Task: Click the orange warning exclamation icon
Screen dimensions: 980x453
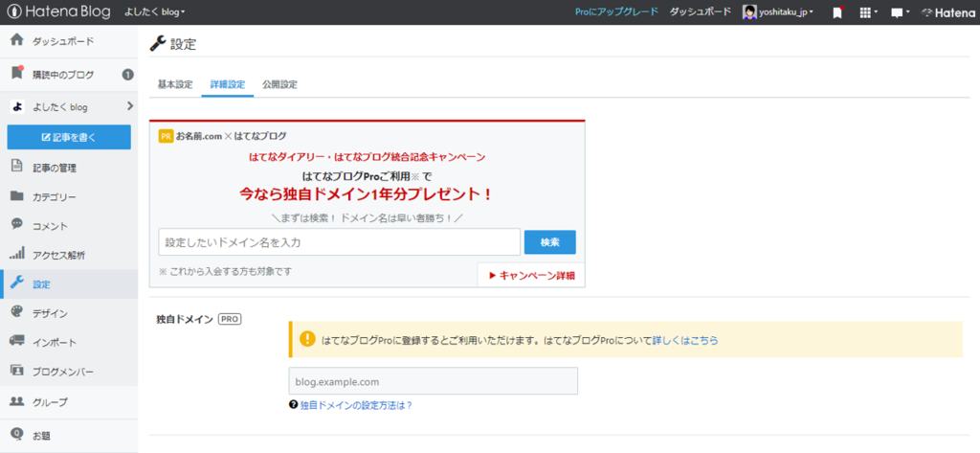Action: coord(307,338)
